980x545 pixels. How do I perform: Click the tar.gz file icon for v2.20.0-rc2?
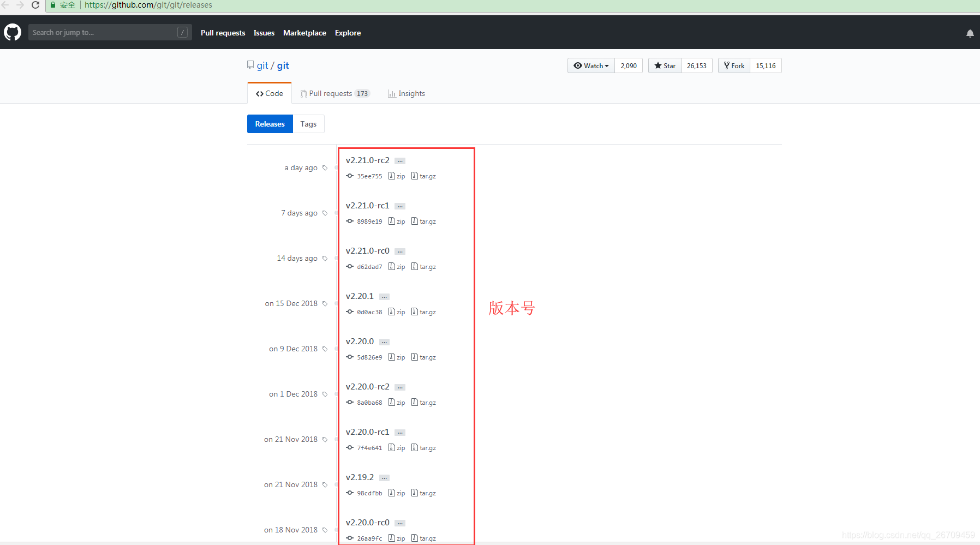(414, 402)
